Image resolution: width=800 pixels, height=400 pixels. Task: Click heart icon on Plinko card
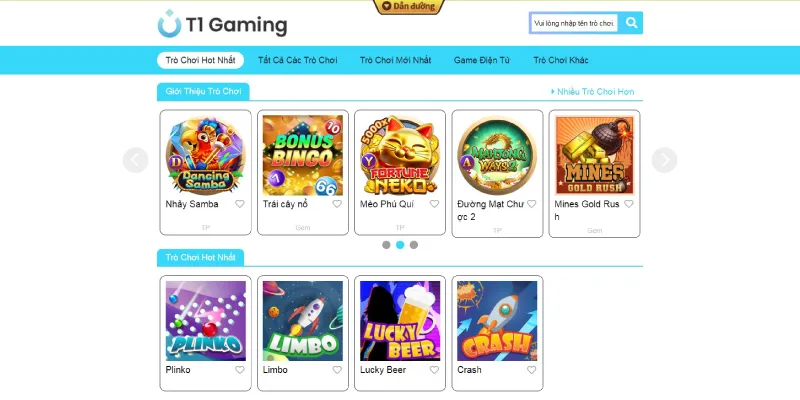pyautogui.click(x=240, y=370)
